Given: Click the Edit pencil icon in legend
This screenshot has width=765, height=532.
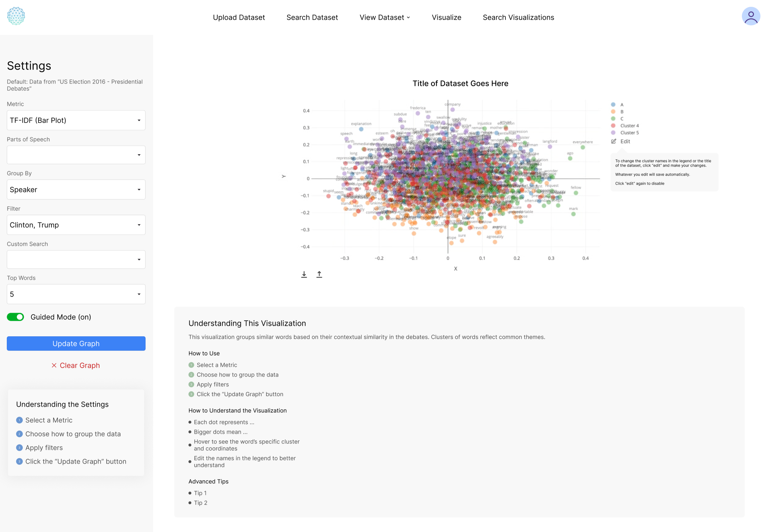Looking at the screenshot, I should (x=613, y=141).
